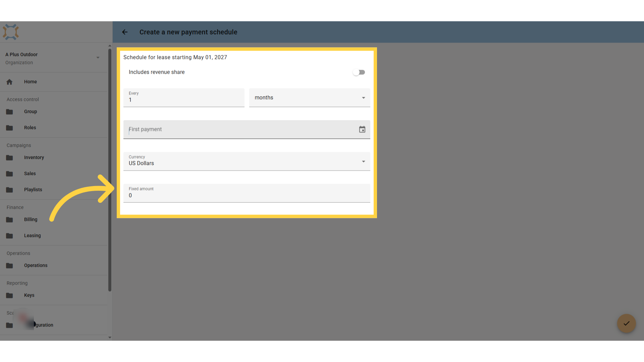Image resolution: width=644 pixels, height=362 pixels.
Task: Click the Fixed amount input field
Action: 247,193
